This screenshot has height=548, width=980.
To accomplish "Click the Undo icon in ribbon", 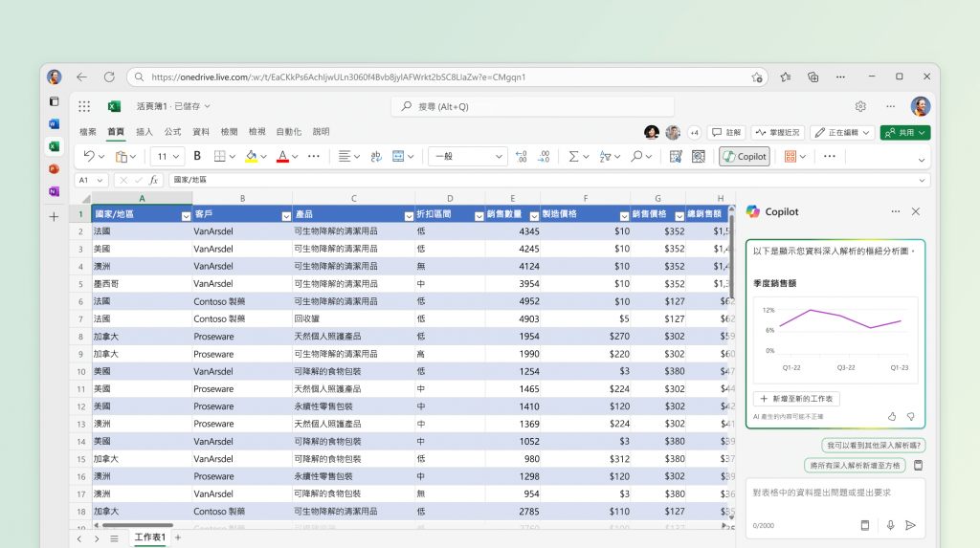I will click(89, 156).
